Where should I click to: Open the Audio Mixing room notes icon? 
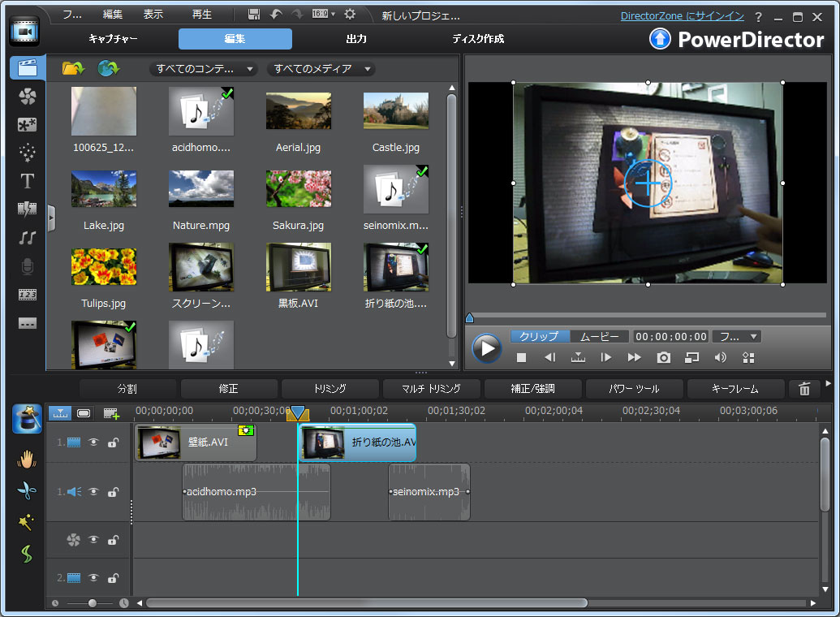[x=27, y=238]
